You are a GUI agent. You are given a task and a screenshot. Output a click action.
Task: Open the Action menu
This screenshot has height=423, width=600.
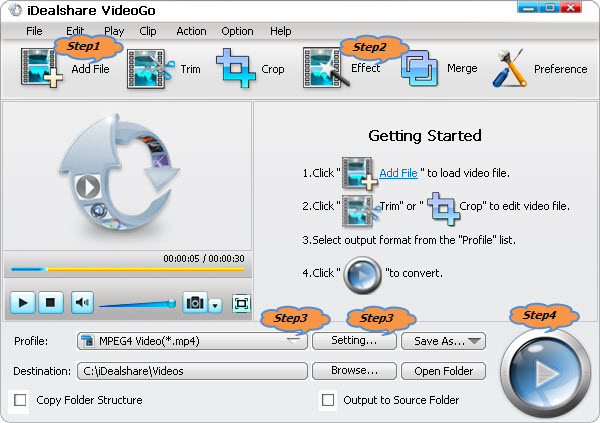click(x=191, y=31)
